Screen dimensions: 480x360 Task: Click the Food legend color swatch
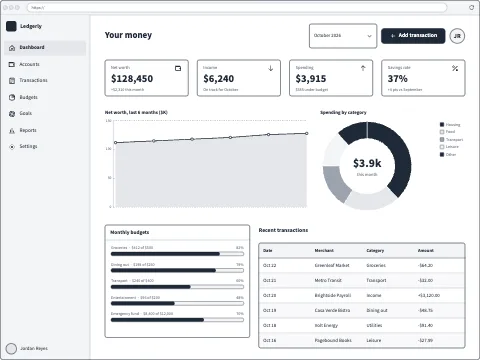pos(442,132)
